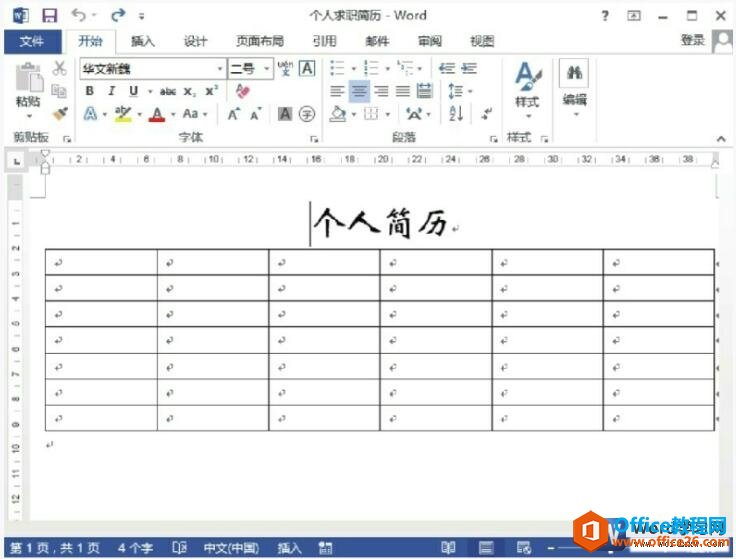Click 登录 sign in link
This screenshot has height=559, width=736.
(x=692, y=40)
